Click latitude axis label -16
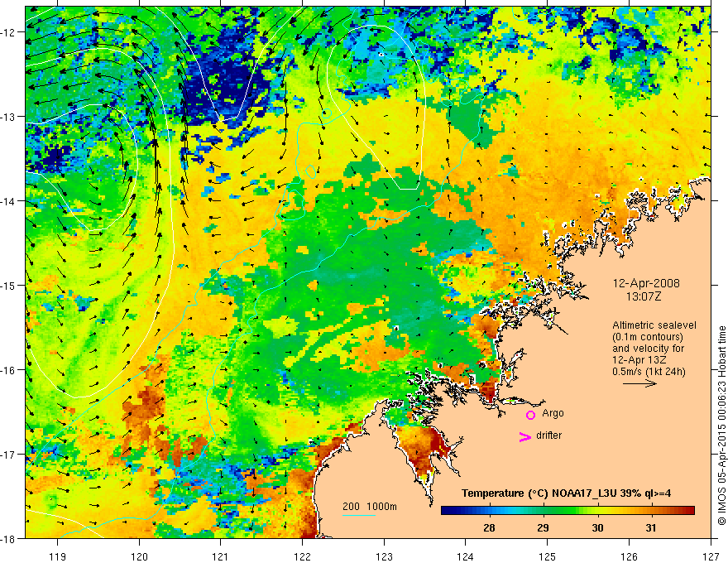 (9, 370)
